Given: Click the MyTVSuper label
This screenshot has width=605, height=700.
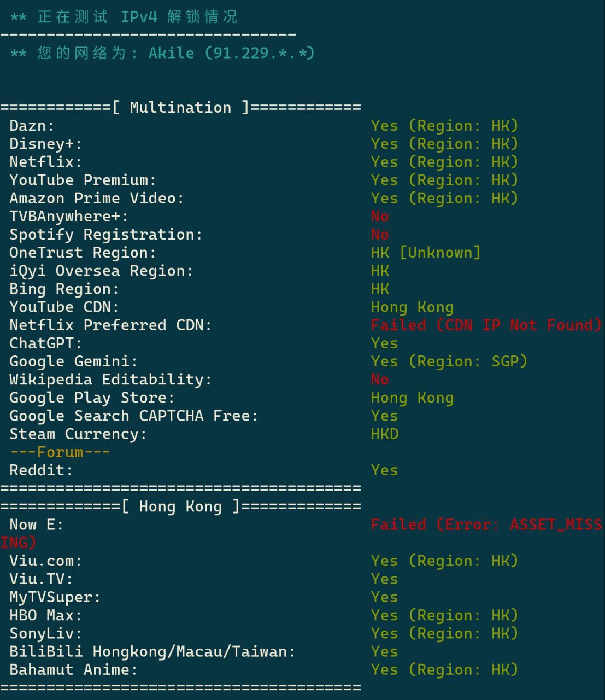Looking at the screenshot, I should 55,597.
